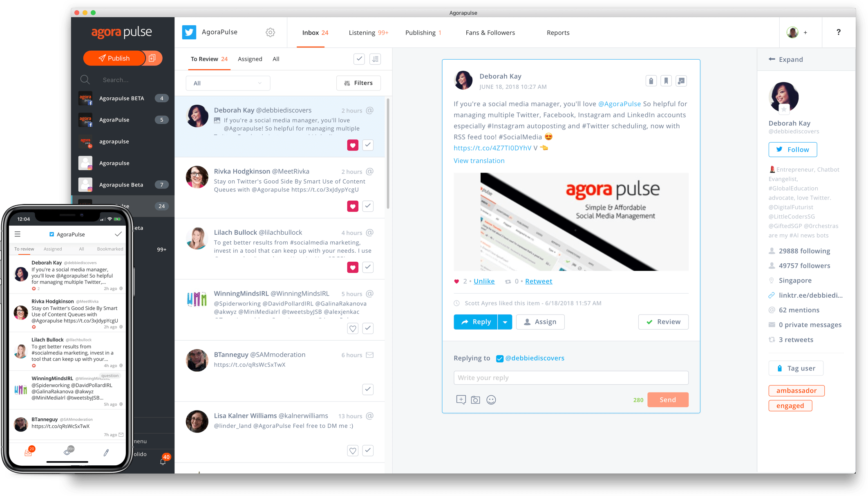Expand the reply dropdown arrow next to Reply

click(504, 321)
